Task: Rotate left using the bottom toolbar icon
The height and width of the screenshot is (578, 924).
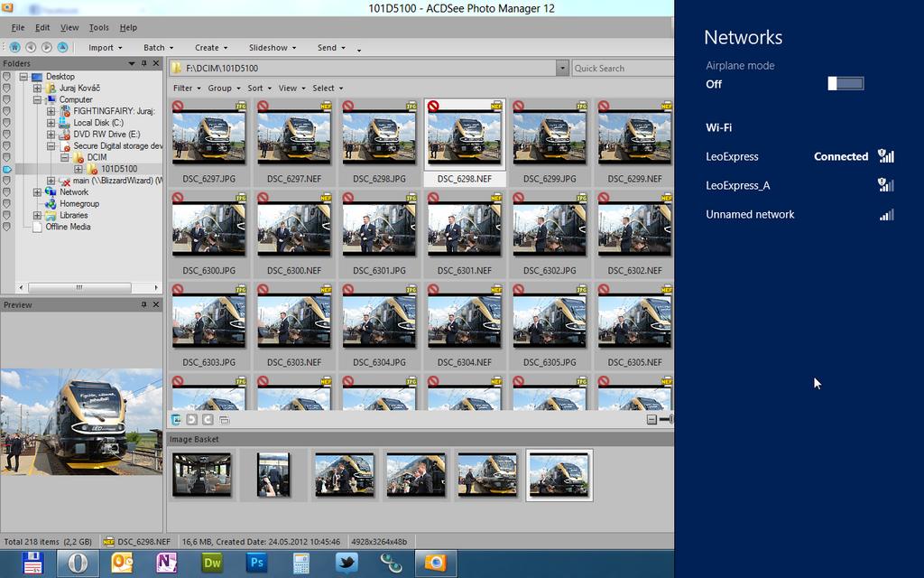Action: click(191, 419)
